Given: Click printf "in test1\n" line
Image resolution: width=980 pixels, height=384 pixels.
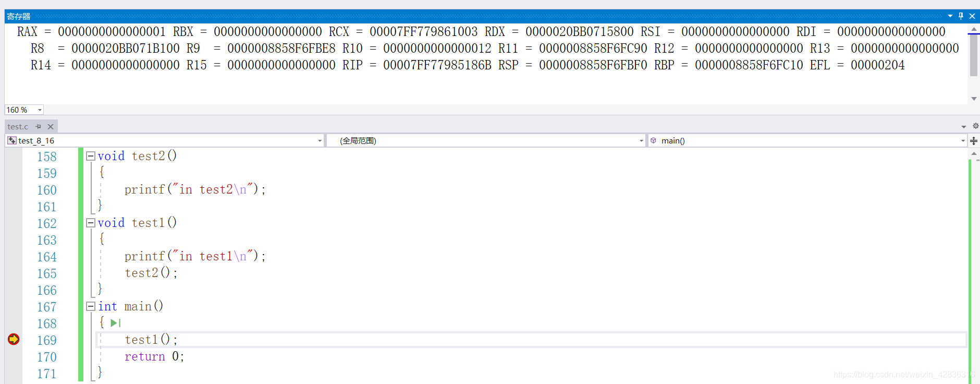Looking at the screenshot, I should [195, 256].
